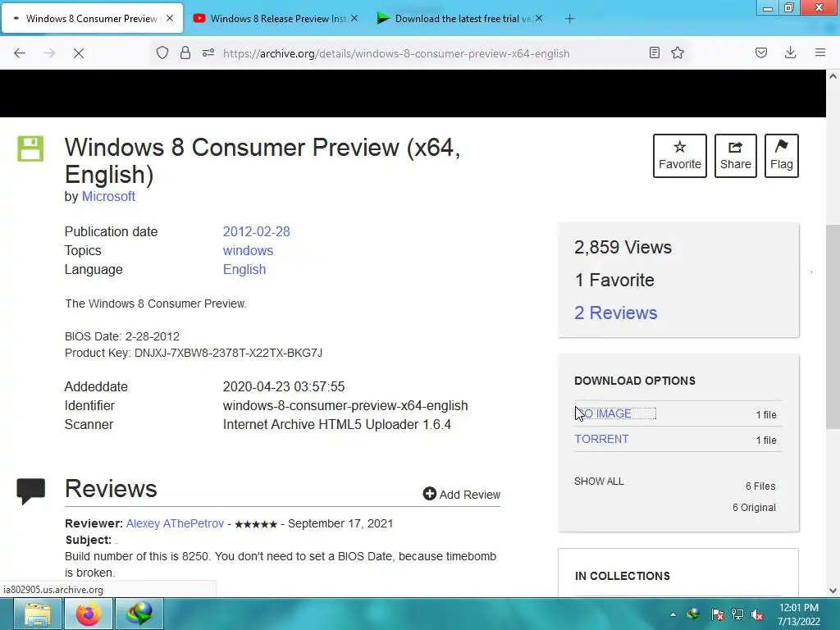Viewport: 840px width, 630px height.
Task: Click the 2,859 Views text
Action: tap(623, 247)
